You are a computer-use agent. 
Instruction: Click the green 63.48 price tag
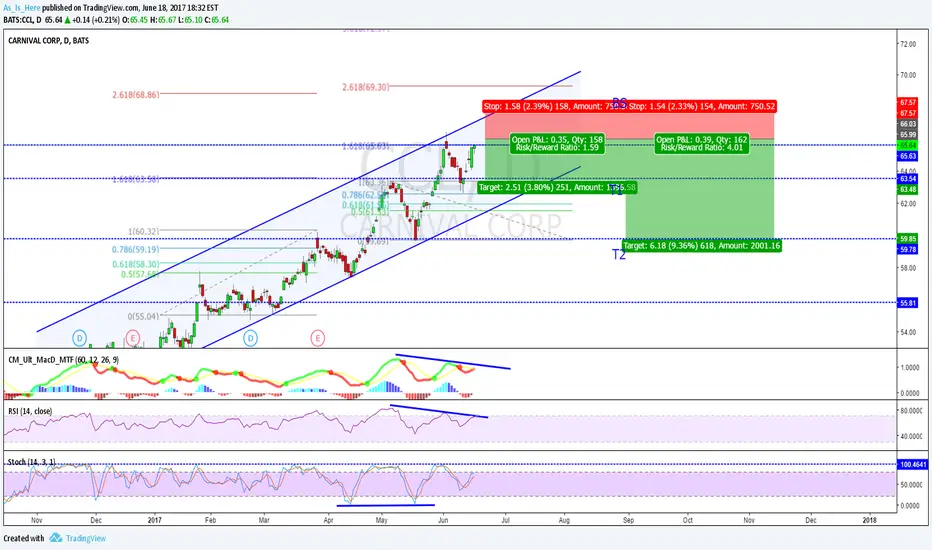(x=908, y=189)
